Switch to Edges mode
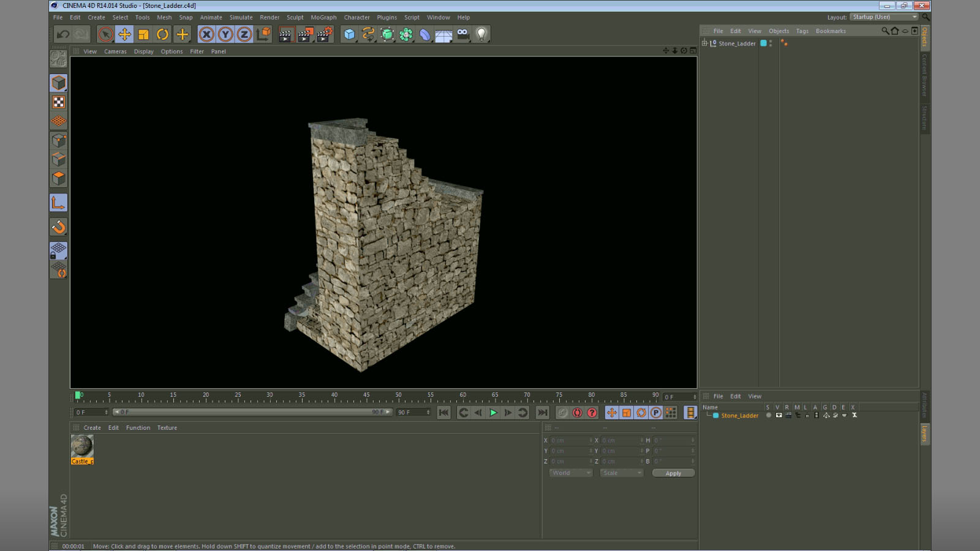The height and width of the screenshot is (551, 980). pos(59,160)
